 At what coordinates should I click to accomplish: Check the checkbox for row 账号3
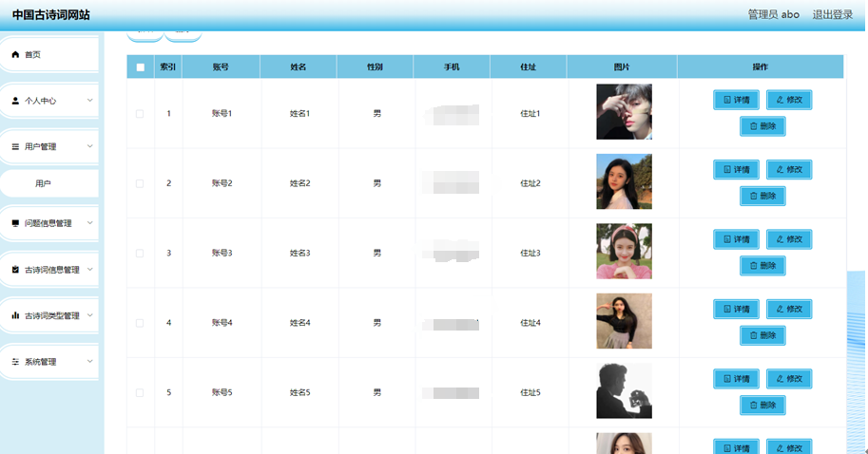click(140, 254)
